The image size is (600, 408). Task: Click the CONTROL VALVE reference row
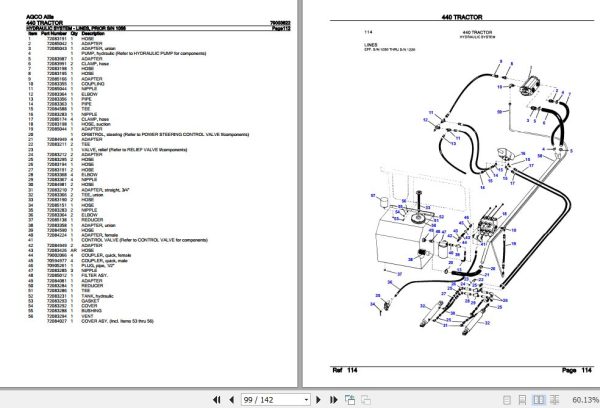118,240
